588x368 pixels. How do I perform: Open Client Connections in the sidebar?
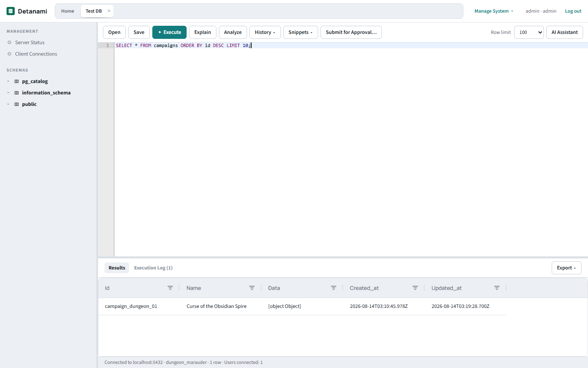pyautogui.click(x=36, y=54)
